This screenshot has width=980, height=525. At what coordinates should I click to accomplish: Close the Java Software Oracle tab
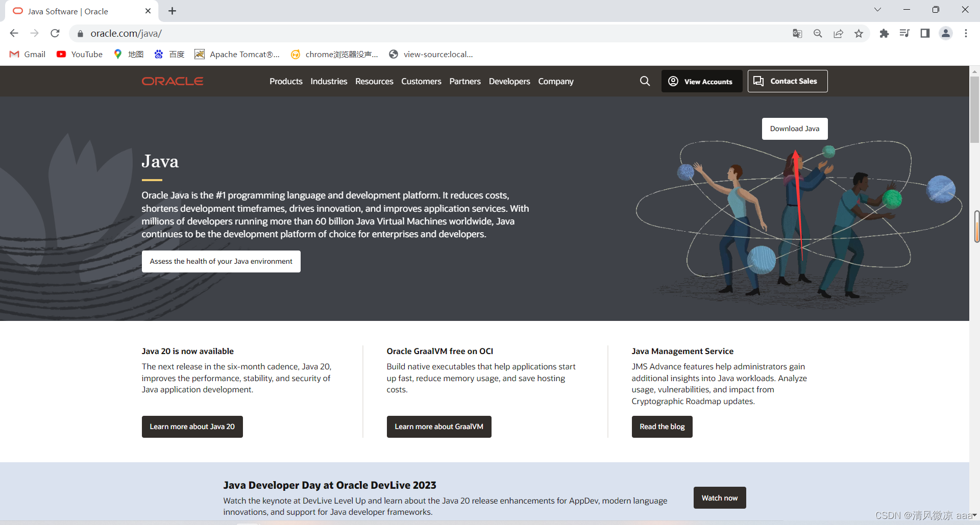click(x=148, y=11)
